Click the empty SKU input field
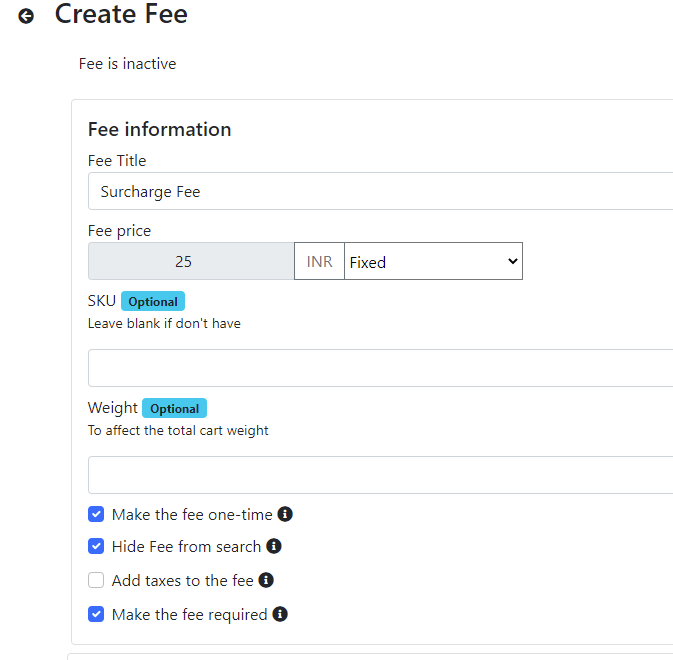The width and height of the screenshot is (673, 660). pyautogui.click(x=380, y=368)
